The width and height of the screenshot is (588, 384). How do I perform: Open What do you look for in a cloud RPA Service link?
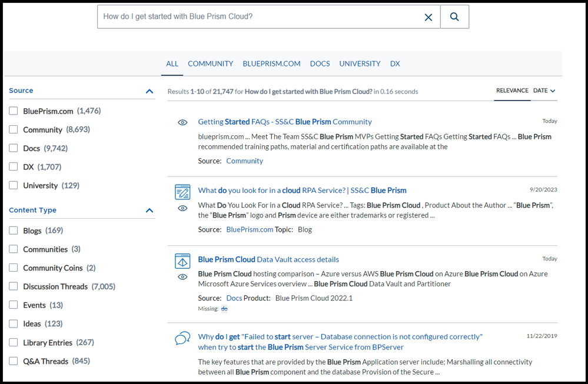coord(303,191)
